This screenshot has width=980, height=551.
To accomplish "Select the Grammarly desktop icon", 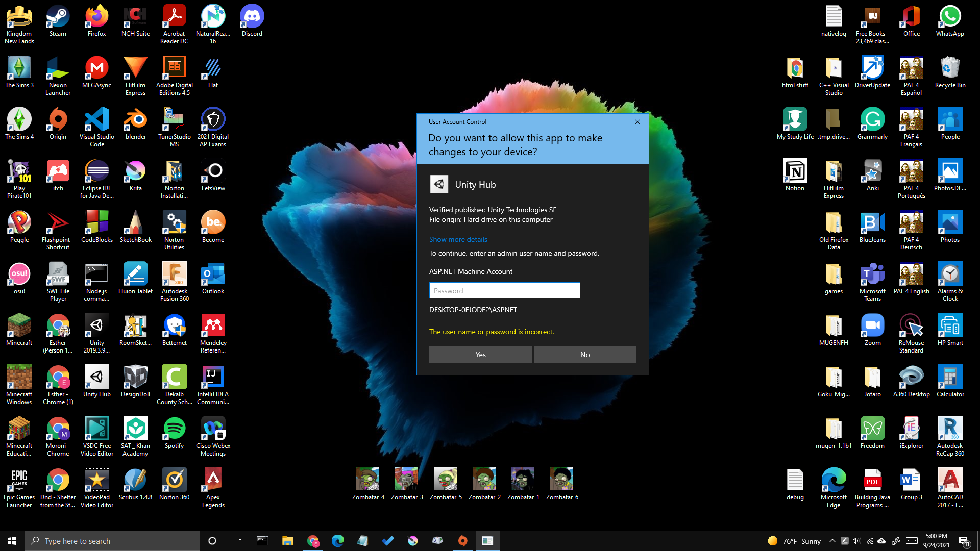I will [x=872, y=124].
